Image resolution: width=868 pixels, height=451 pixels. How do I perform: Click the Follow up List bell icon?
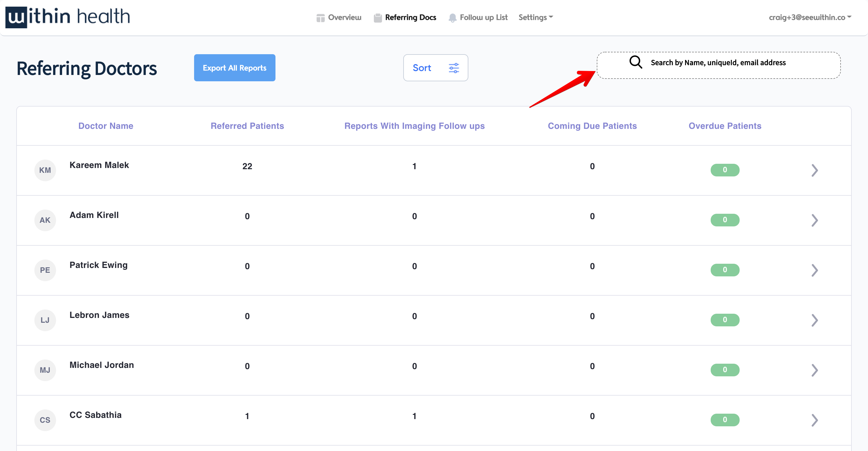tap(452, 18)
